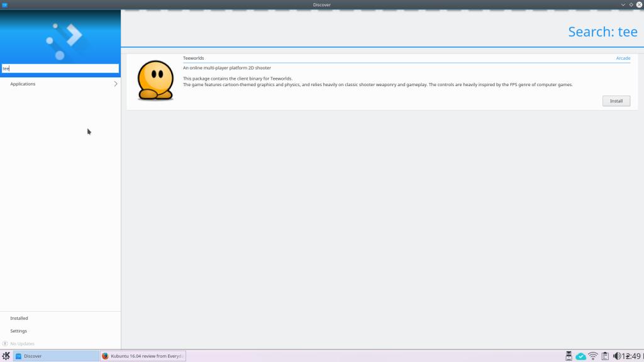Image resolution: width=644 pixels, height=362 pixels.
Task: Switch to the Firefox Kubuntu review taskbar entry
Action: [x=143, y=356]
